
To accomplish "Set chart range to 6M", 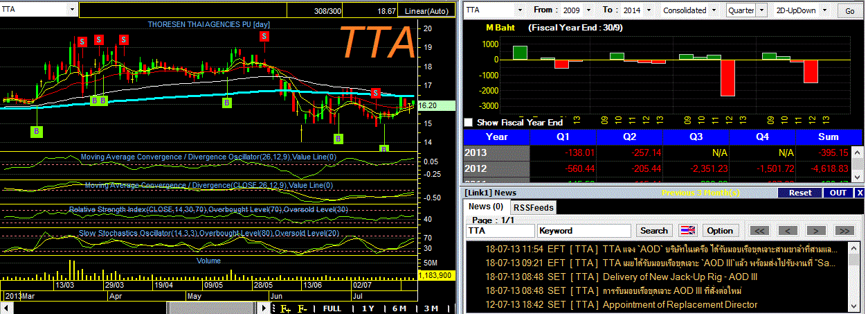I will pyautogui.click(x=399, y=308).
